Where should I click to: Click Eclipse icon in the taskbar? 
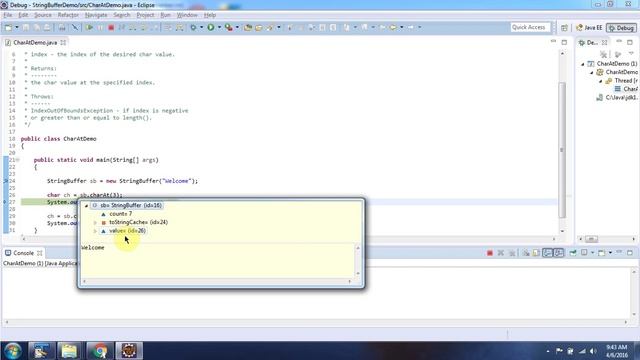pos(129,351)
